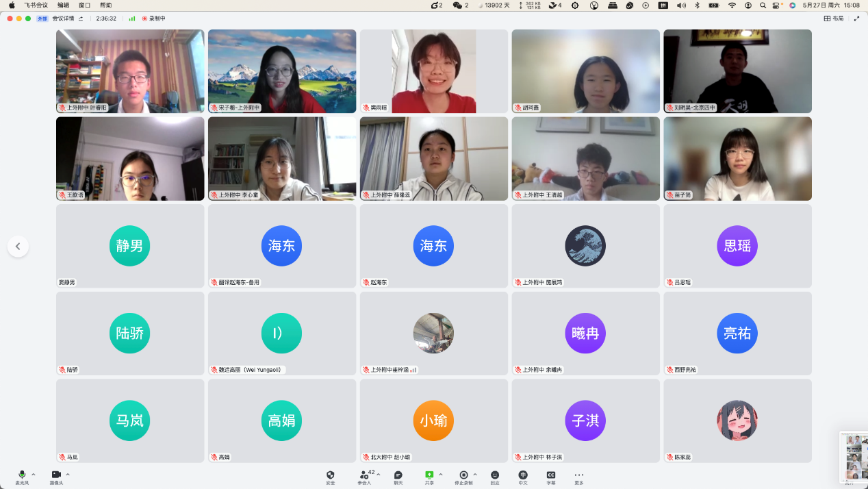
Task: Open Spotlight search in menu bar
Action: coord(763,5)
